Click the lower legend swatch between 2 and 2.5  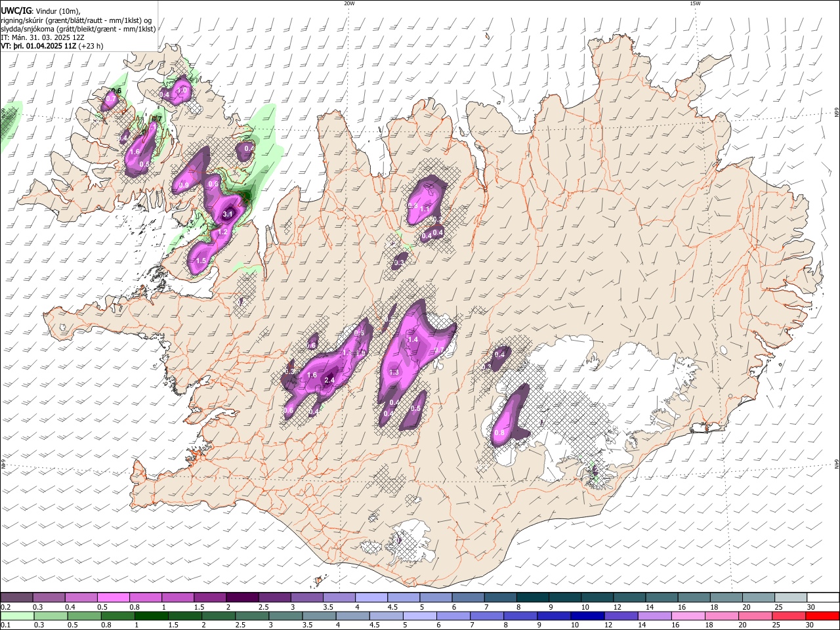218,616
